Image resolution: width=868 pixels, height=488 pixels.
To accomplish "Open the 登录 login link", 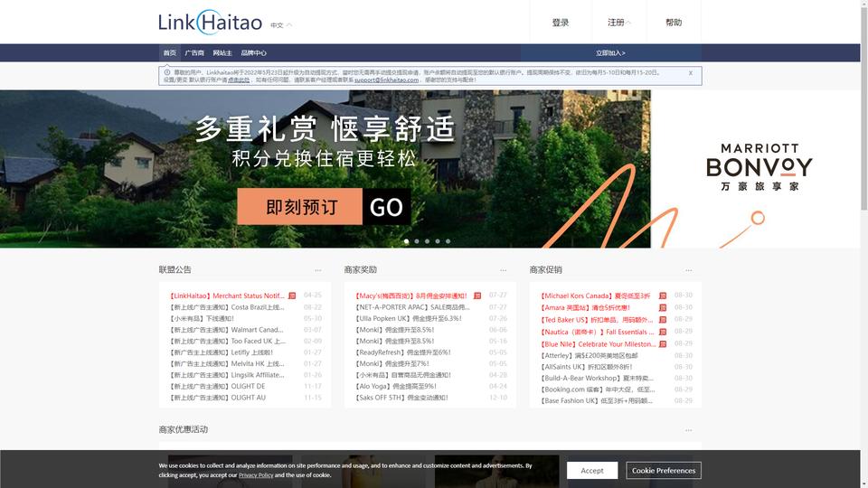I will (561, 23).
